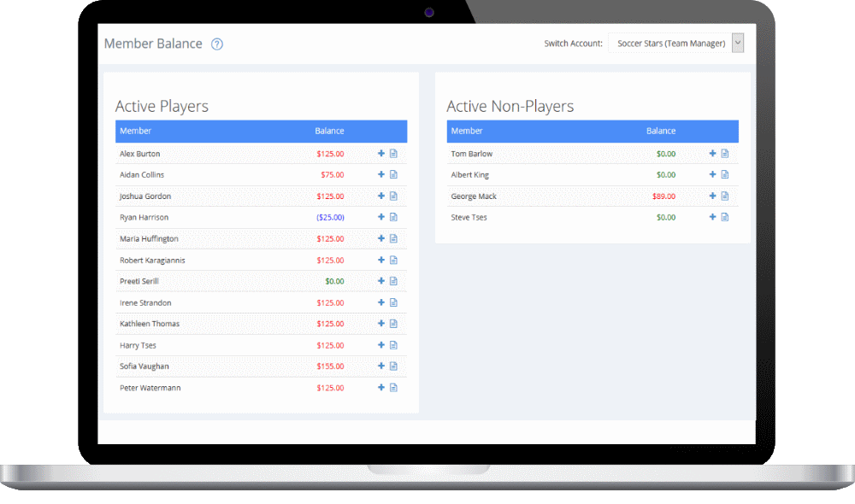This screenshot has height=504, width=855.
Task: Add transaction for Robert Karagiannis
Action: coord(381,260)
